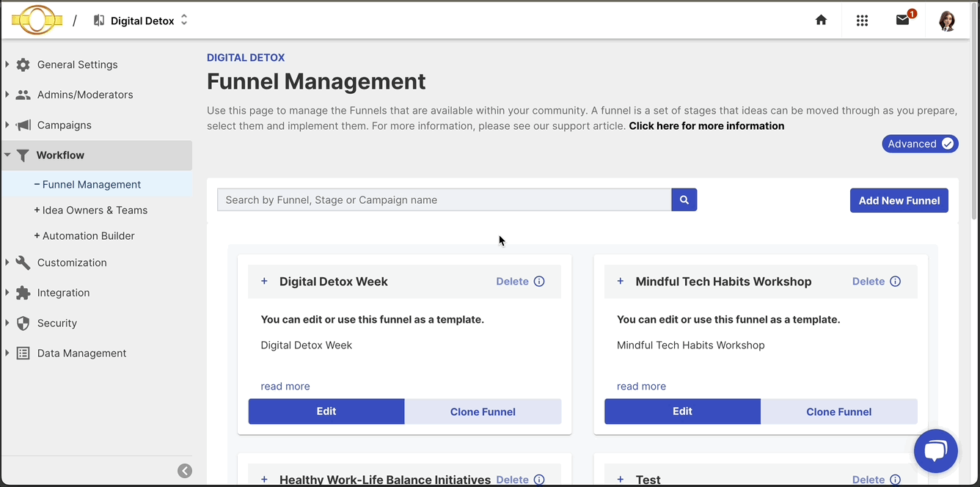Open the Campaigns section via megaphone icon
980x487 pixels.
pos(22,125)
